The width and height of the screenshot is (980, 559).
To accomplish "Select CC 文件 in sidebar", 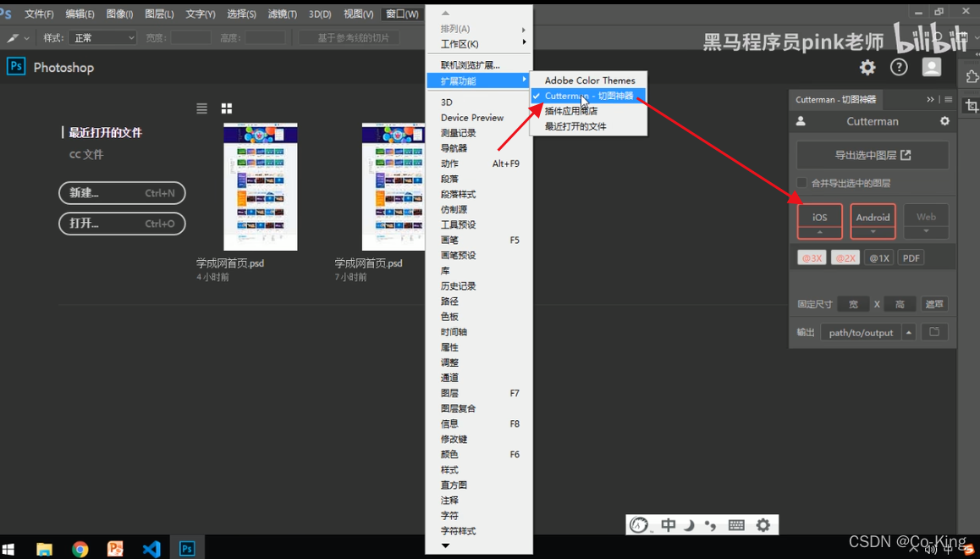I will (x=86, y=154).
